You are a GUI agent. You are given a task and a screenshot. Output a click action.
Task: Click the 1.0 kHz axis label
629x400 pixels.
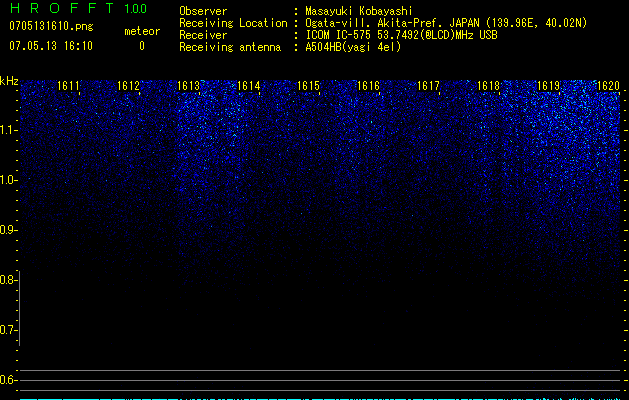coord(8,180)
